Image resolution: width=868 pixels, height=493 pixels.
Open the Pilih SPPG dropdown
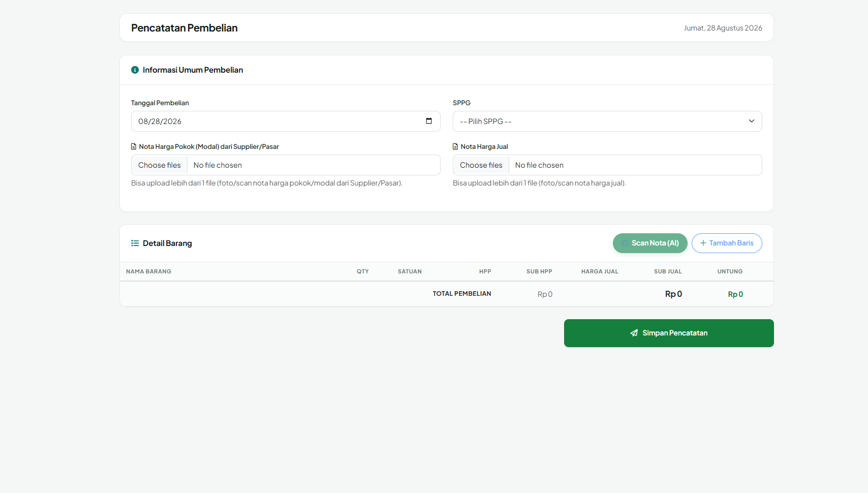607,121
